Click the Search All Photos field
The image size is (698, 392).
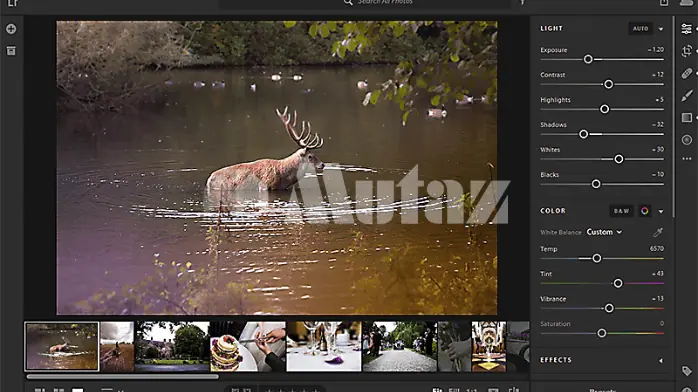tap(365, 3)
